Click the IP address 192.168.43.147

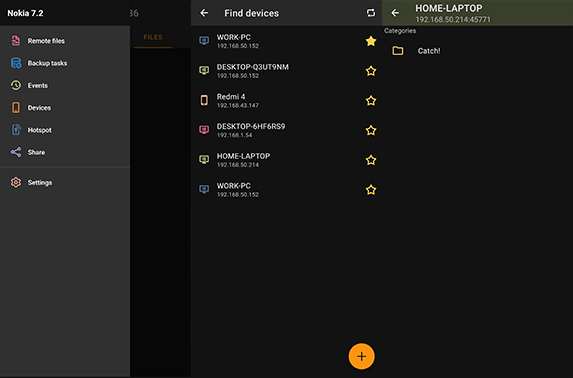[x=238, y=105]
